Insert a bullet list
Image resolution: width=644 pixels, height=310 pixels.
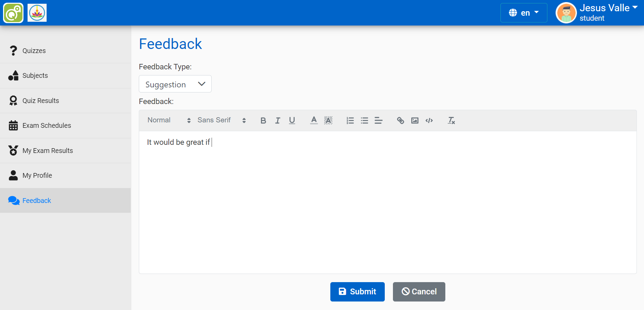tap(364, 120)
